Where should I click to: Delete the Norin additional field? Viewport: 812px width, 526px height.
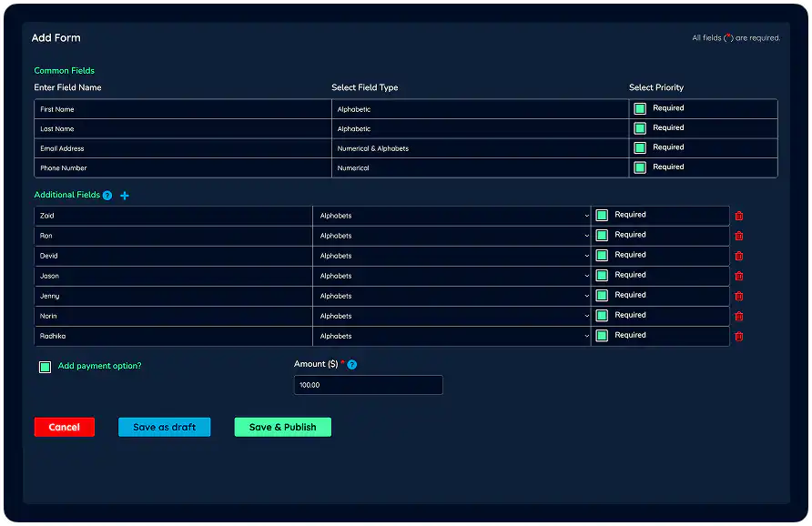[x=738, y=315]
